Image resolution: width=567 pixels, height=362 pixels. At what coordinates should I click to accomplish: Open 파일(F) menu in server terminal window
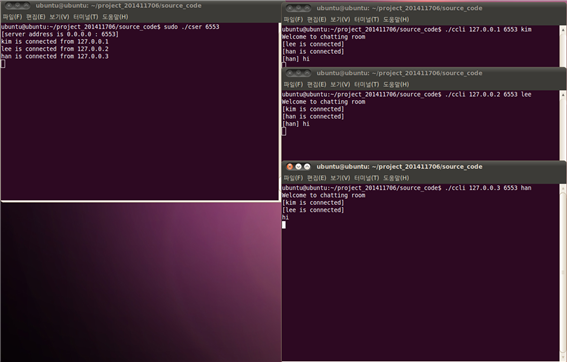12,17
